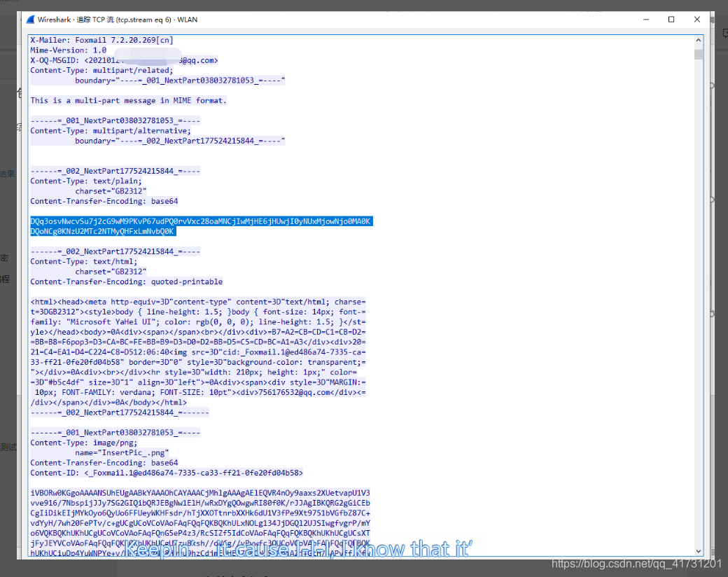Click Content-Type multipart/alternative line
The image size is (728, 577).
111,131
